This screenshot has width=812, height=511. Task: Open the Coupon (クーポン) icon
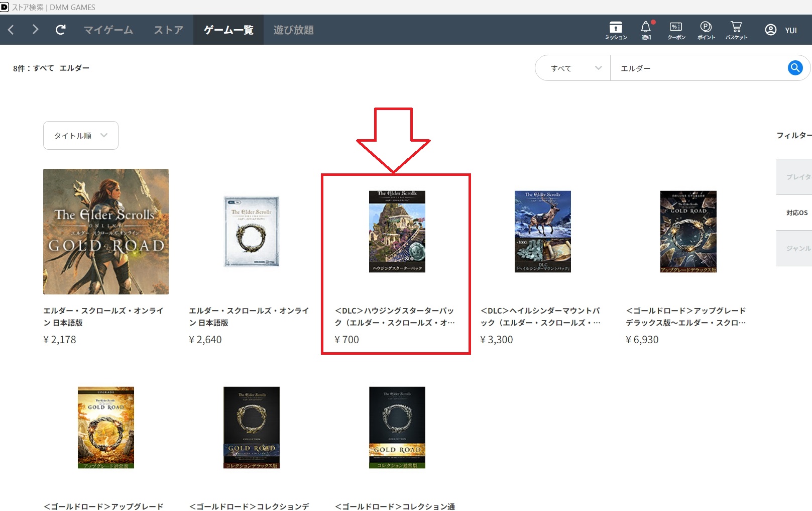pos(676,30)
